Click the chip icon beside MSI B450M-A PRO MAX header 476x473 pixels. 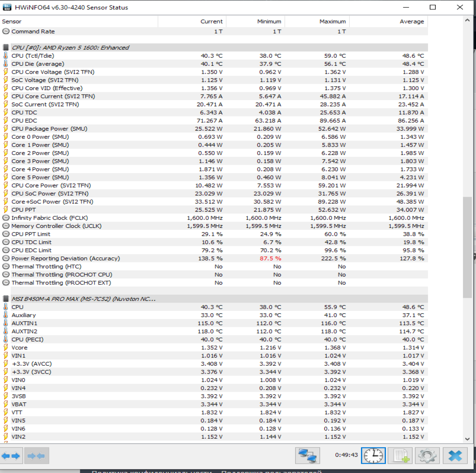5,299
